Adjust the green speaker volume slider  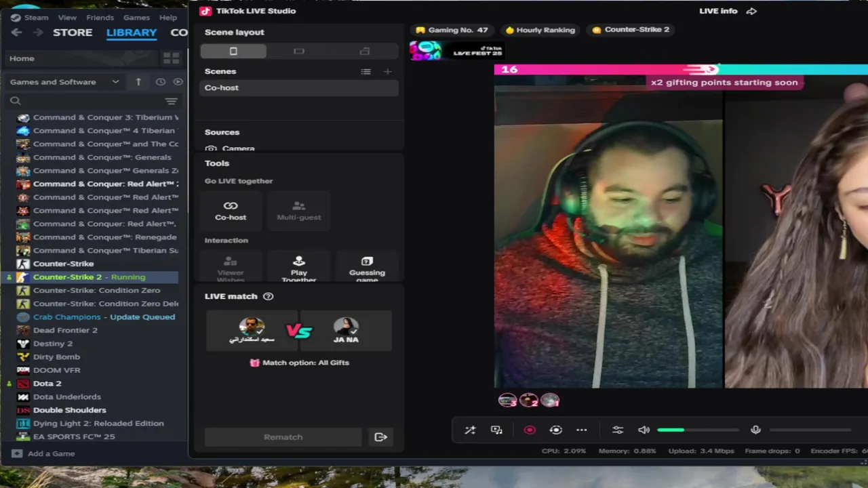pyautogui.click(x=698, y=430)
